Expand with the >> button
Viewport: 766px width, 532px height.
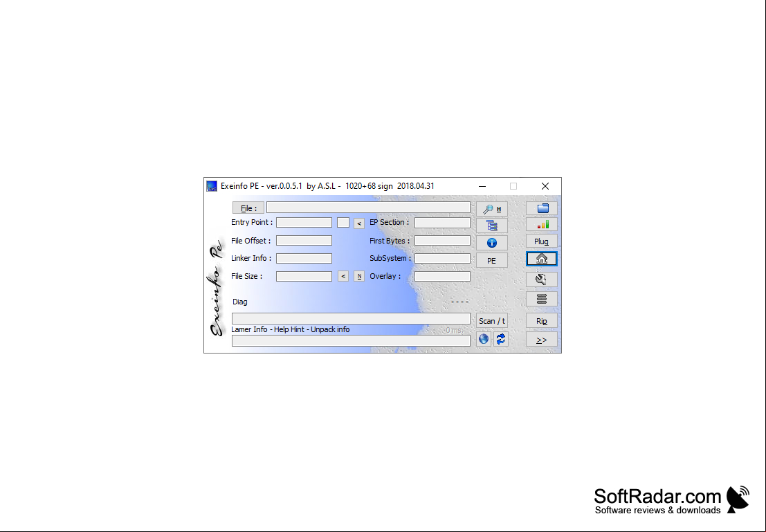click(x=542, y=340)
